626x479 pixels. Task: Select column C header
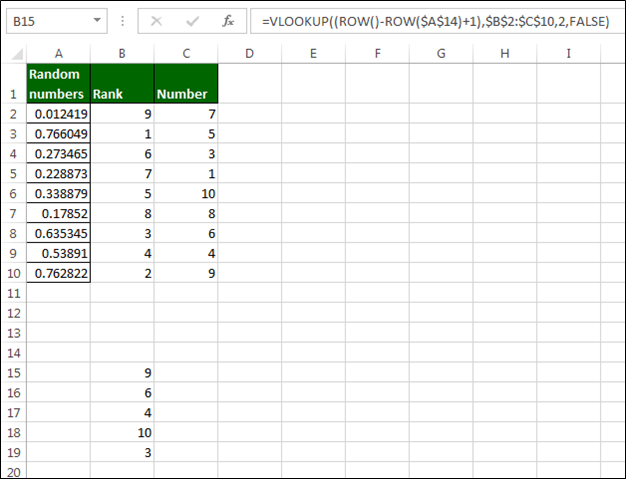(x=186, y=53)
